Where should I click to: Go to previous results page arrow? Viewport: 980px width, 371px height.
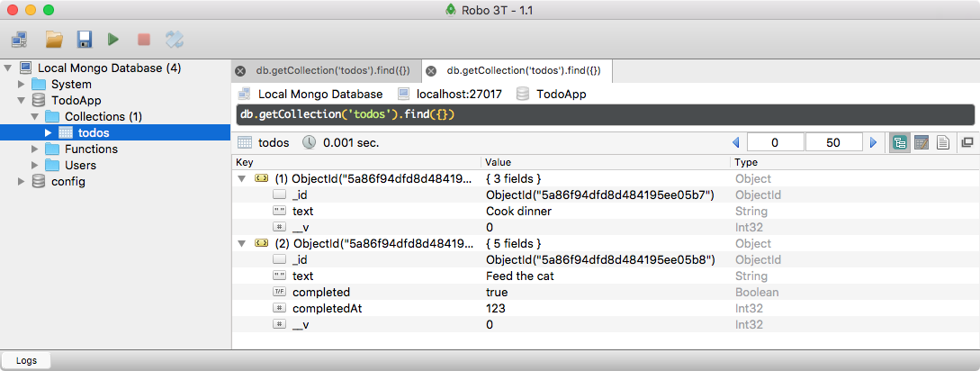coord(735,142)
